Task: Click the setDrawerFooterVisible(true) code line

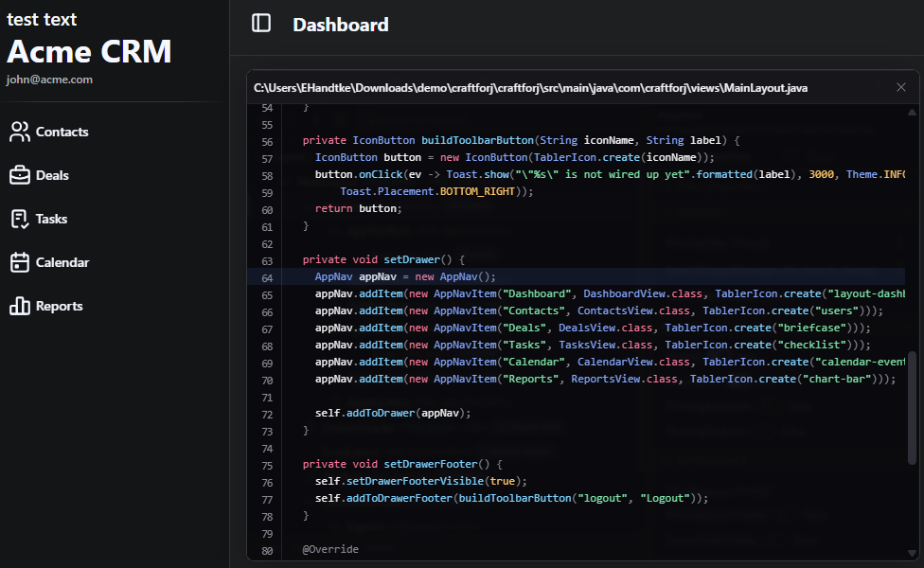Action: click(420, 481)
